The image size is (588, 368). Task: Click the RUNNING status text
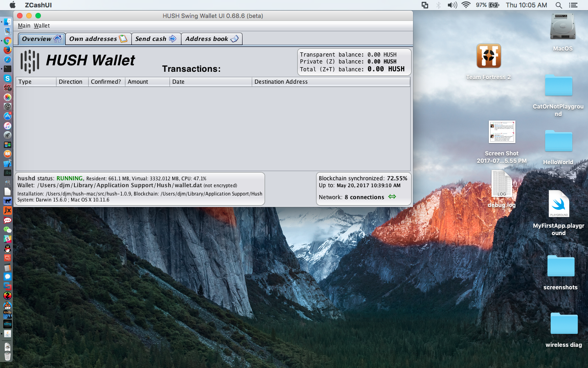tap(69, 178)
